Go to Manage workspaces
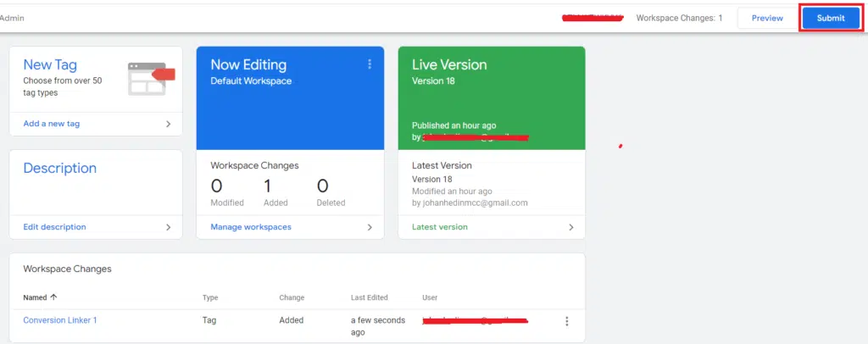This screenshot has height=344, width=868. click(x=251, y=227)
